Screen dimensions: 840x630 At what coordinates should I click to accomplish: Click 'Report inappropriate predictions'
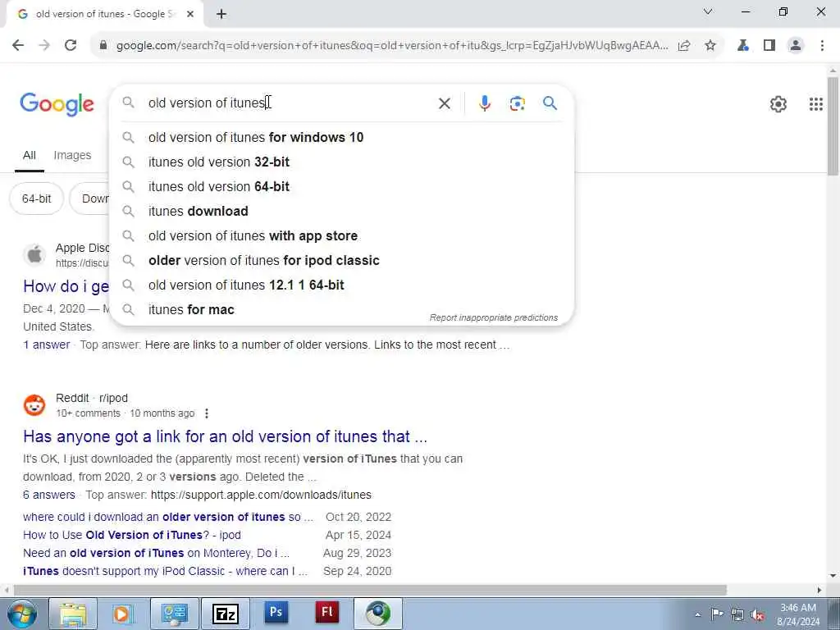(493, 317)
